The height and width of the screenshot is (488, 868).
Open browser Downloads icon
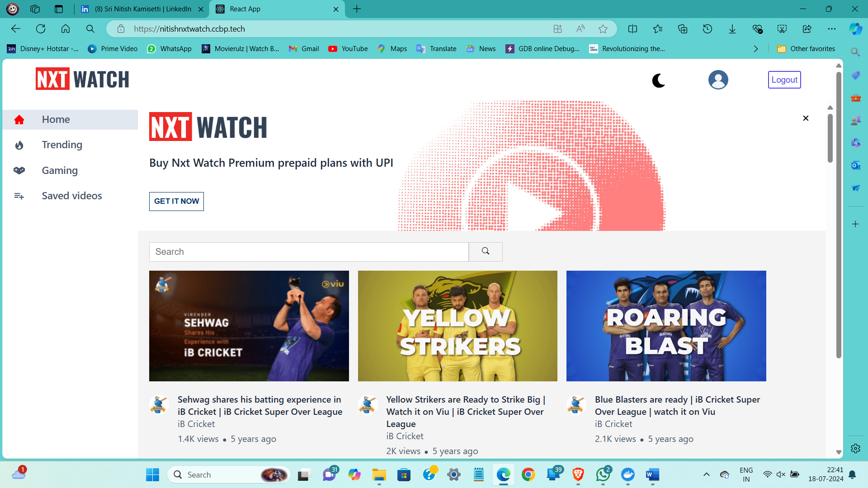[x=732, y=29]
